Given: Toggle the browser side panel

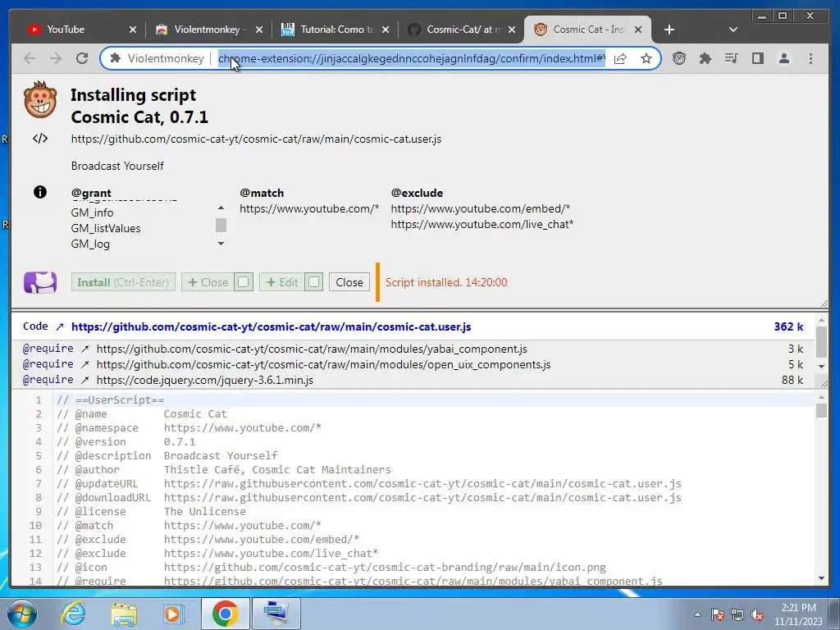Looking at the screenshot, I should pos(757,58).
